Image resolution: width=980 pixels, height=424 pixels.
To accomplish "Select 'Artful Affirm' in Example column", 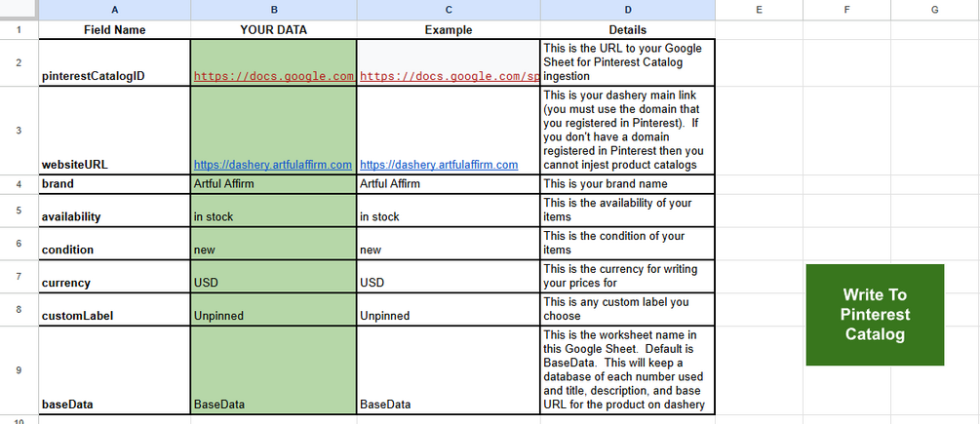I will tap(449, 184).
